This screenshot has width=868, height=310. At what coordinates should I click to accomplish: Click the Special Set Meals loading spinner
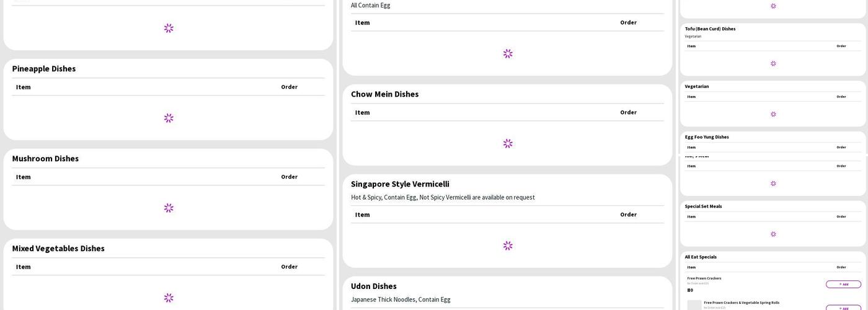point(773,234)
